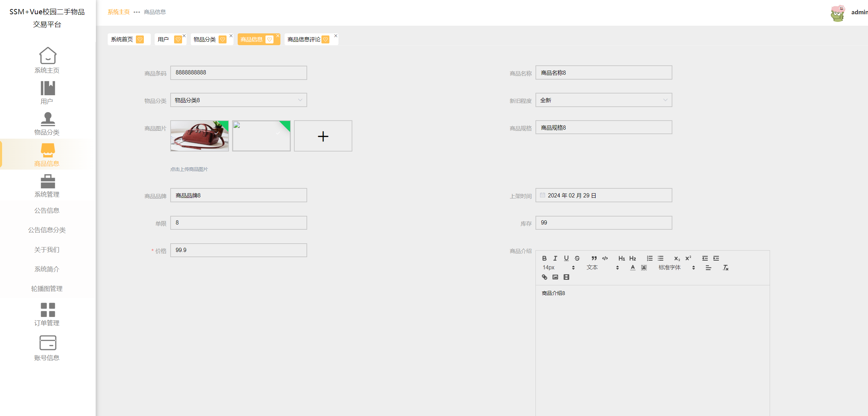Insert link in product introduction

(x=544, y=277)
